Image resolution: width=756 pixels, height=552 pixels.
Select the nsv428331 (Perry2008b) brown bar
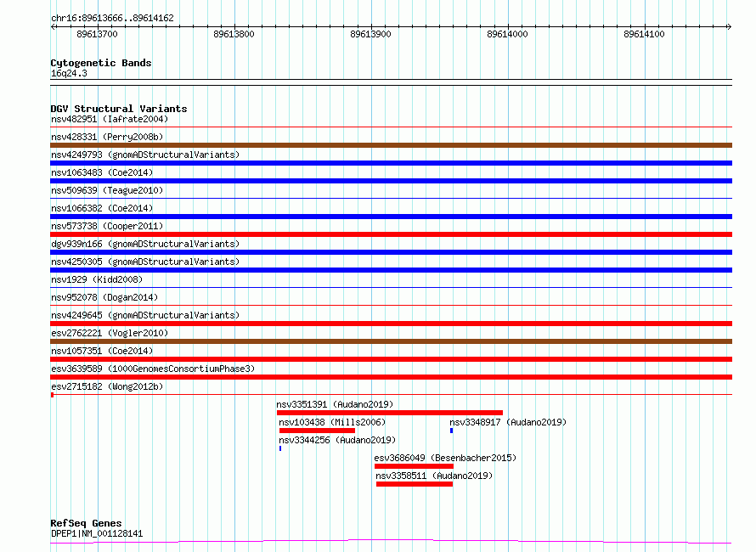tap(391, 145)
